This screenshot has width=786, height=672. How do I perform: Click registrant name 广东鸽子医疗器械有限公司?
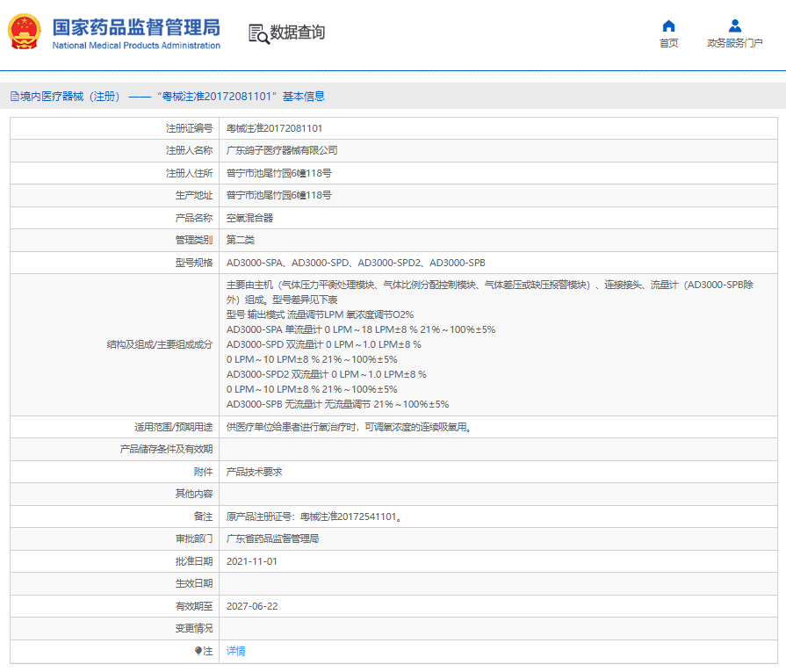[x=282, y=150]
